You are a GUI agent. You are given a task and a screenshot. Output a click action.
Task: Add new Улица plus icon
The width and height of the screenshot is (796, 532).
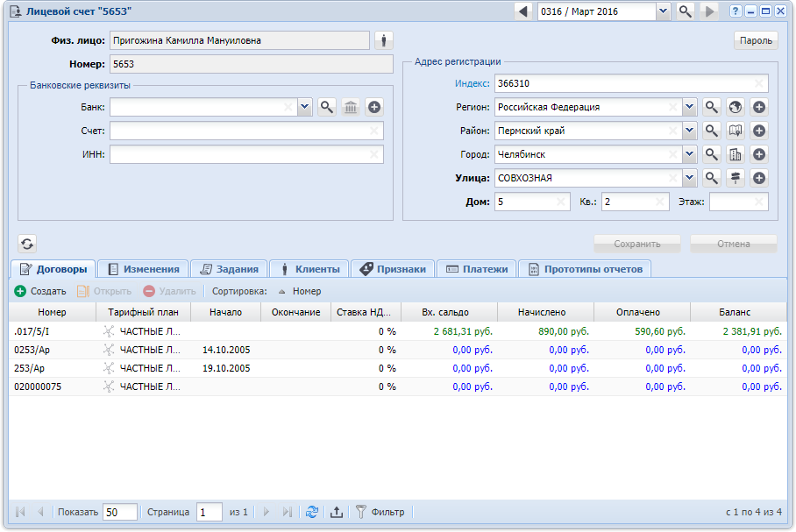click(759, 178)
